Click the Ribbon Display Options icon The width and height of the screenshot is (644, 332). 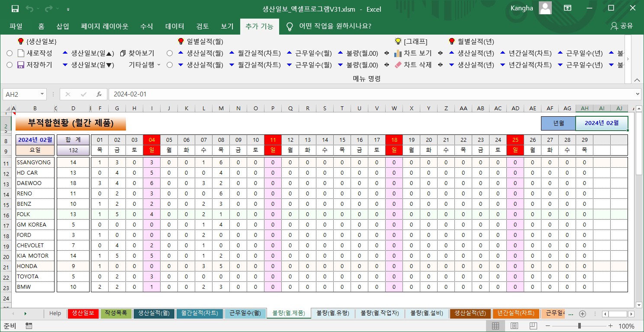coord(567,8)
